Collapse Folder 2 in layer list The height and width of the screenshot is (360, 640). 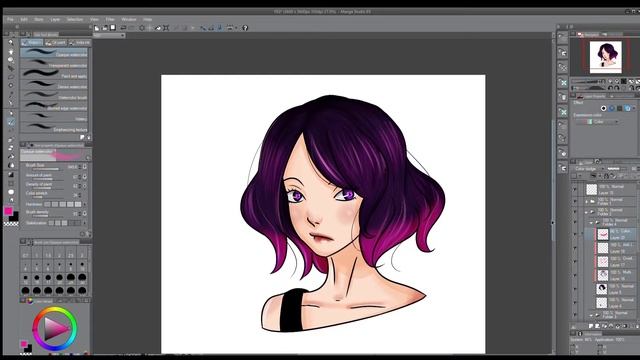coord(587,212)
